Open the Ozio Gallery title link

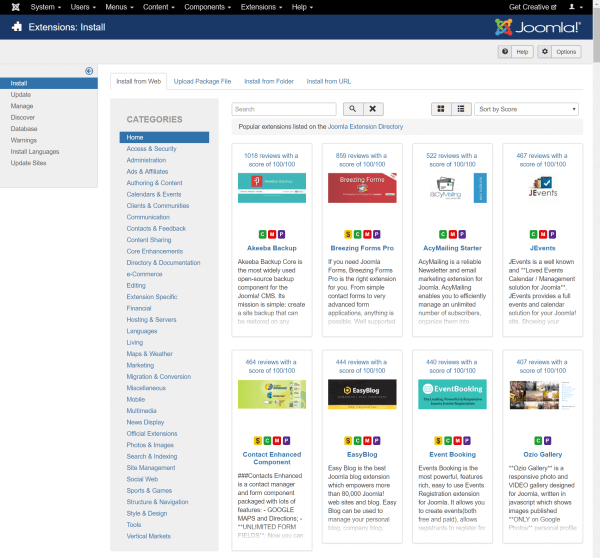point(543,454)
